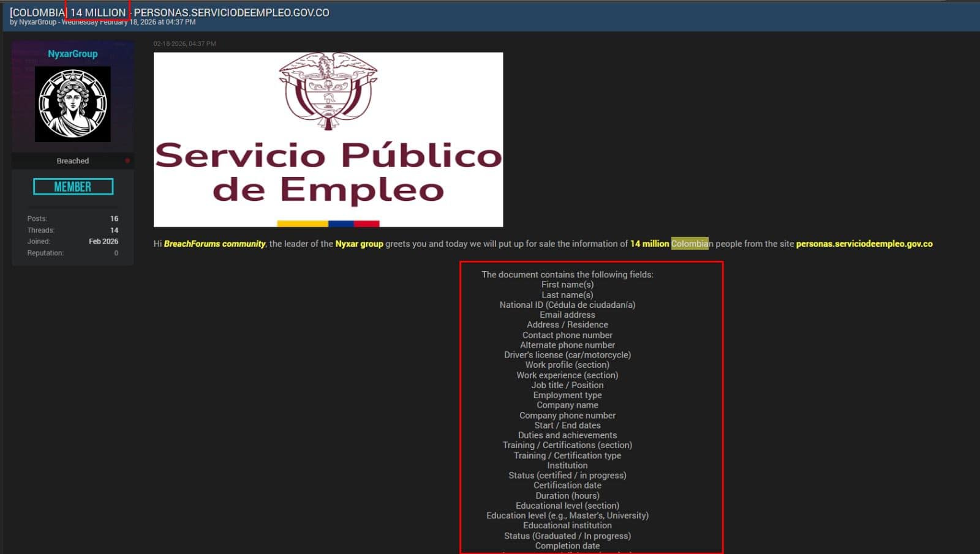Click the personas.serviciodeempleo.gov.co text in post
Viewport: 980px width, 554px height.
click(x=864, y=244)
